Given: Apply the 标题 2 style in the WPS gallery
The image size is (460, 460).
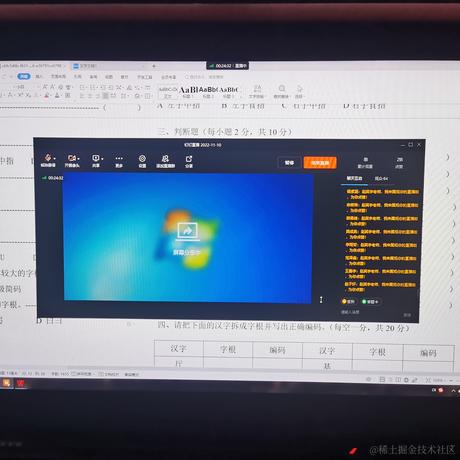Looking at the screenshot, I should [x=208, y=92].
